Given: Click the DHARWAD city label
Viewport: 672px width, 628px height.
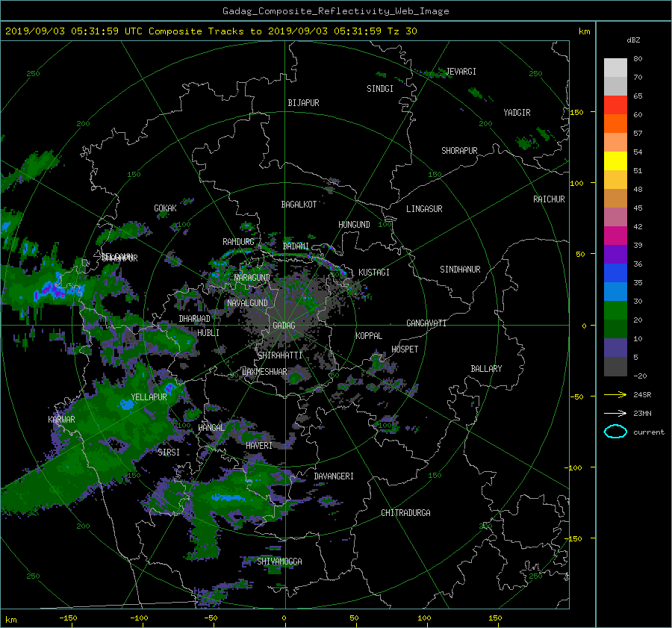Looking at the screenshot, I should coord(195,319).
